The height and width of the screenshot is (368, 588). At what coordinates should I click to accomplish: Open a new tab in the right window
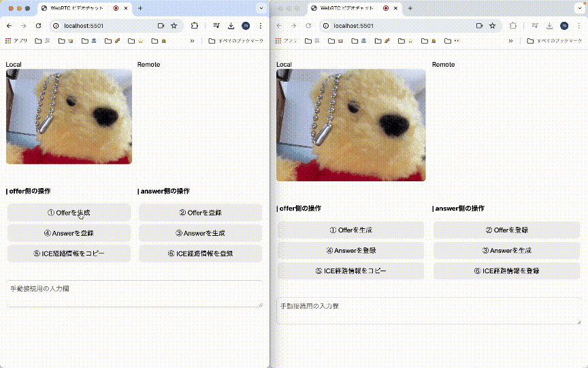410,8
